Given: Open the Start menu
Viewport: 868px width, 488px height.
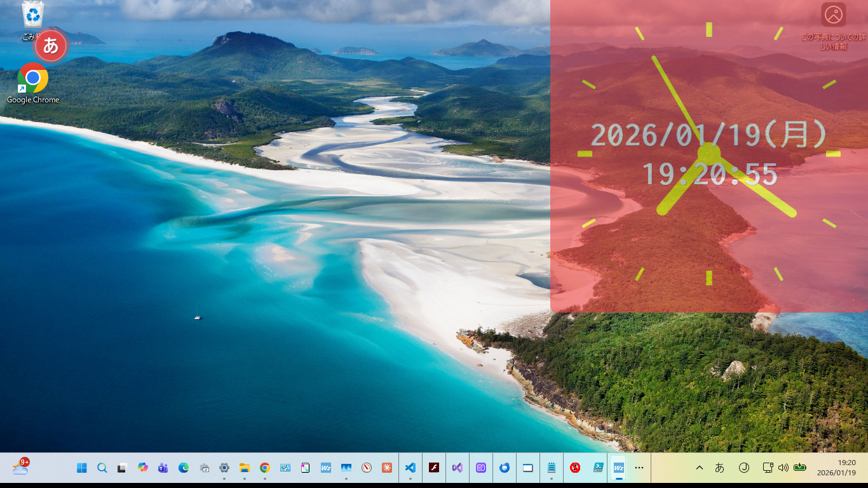Looking at the screenshot, I should (x=81, y=468).
